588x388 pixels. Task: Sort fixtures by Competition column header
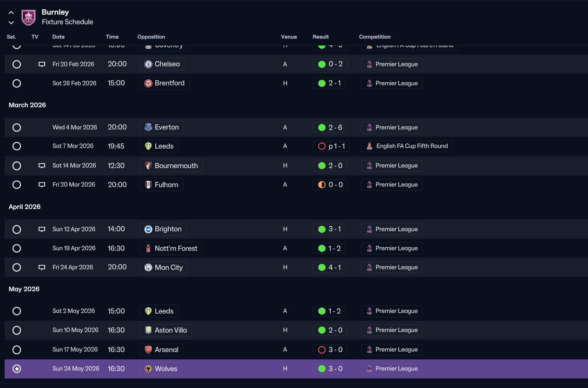tap(375, 37)
